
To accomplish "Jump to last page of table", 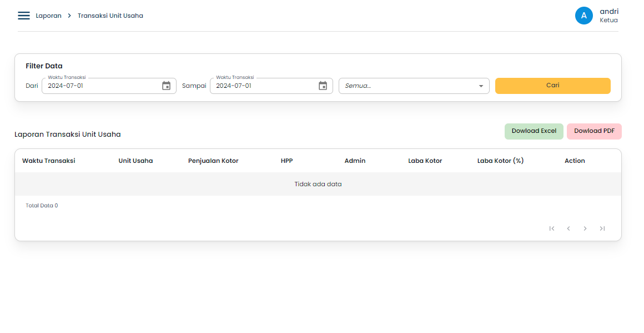I will click(602, 228).
